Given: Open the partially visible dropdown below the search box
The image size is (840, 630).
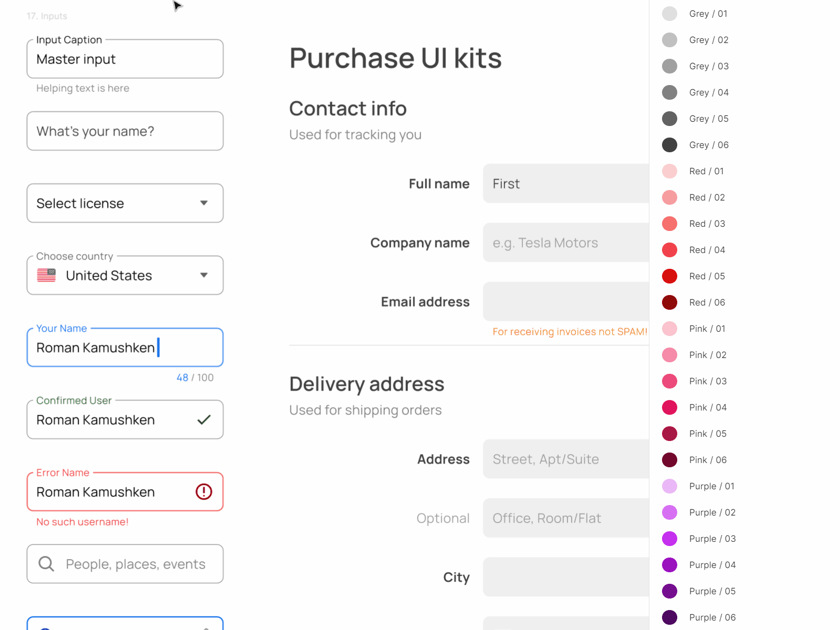Looking at the screenshot, I should [124, 625].
